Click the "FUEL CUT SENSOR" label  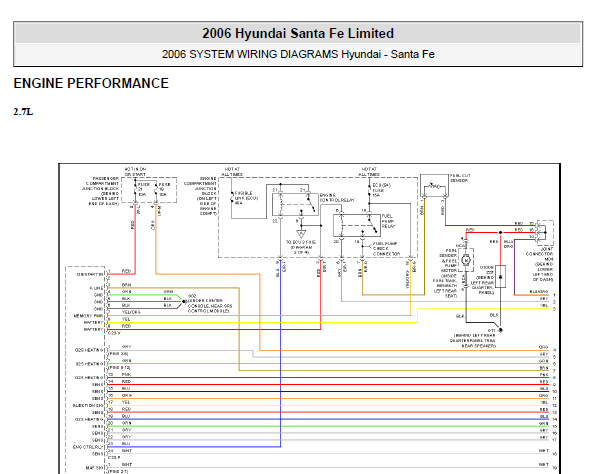pos(460,178)
